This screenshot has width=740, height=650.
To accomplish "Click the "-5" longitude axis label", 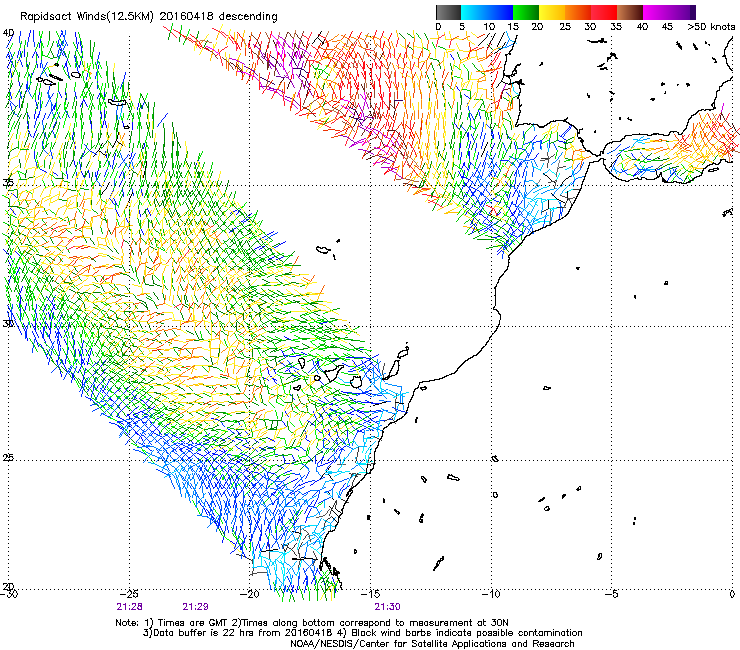I will (612, 594).
